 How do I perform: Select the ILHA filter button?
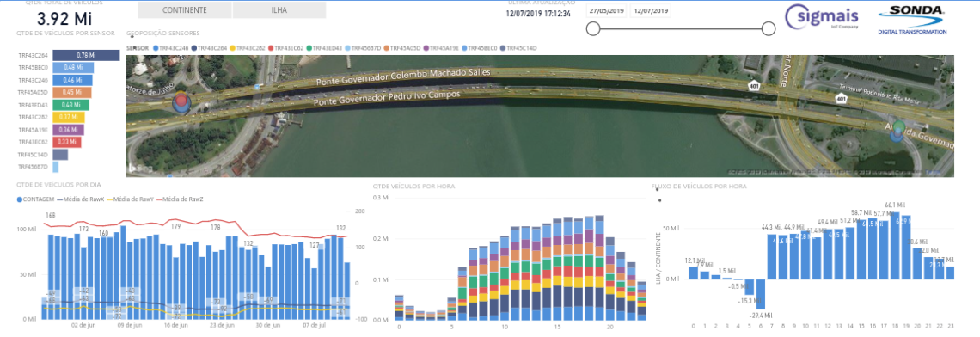point(279,10)
